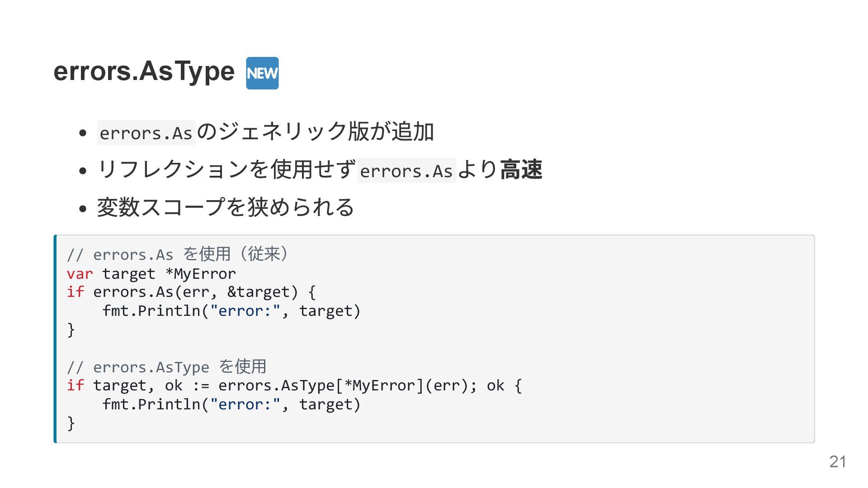Click the text ジェネリック版が追加

click(x=325, y=132)
